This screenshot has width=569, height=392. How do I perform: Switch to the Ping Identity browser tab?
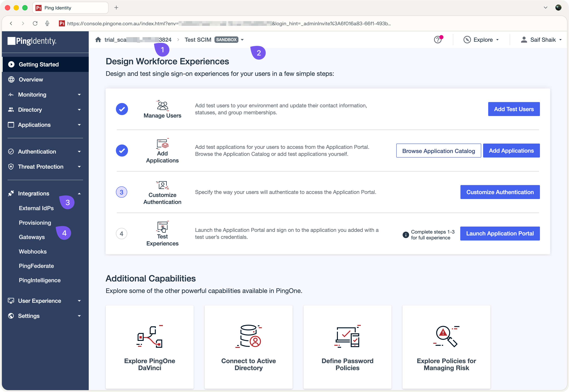(x=70, y=8)
